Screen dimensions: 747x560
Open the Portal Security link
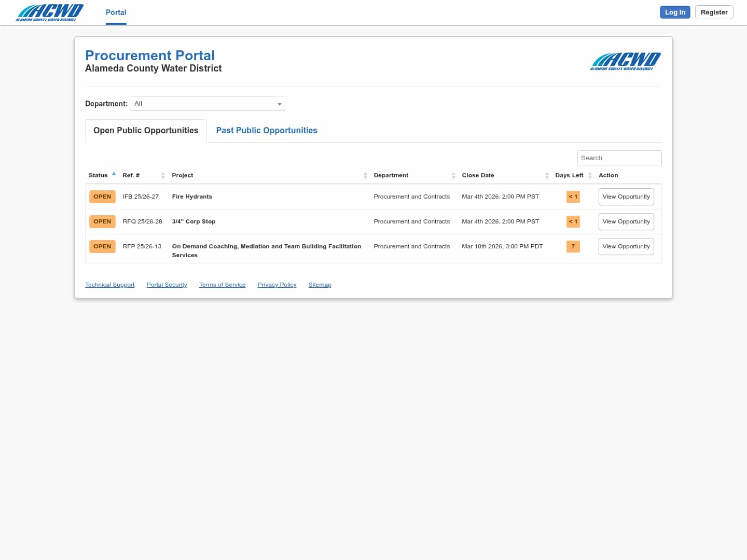point(167,285)
